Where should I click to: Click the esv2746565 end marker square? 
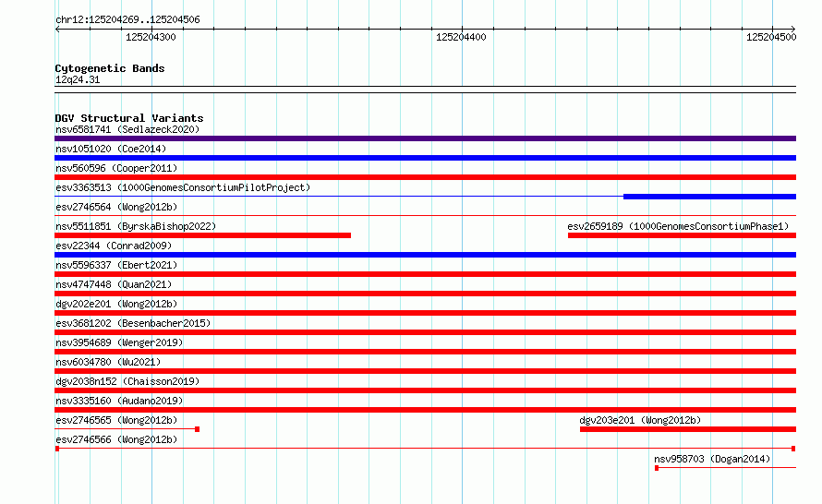tap(197, 429)
